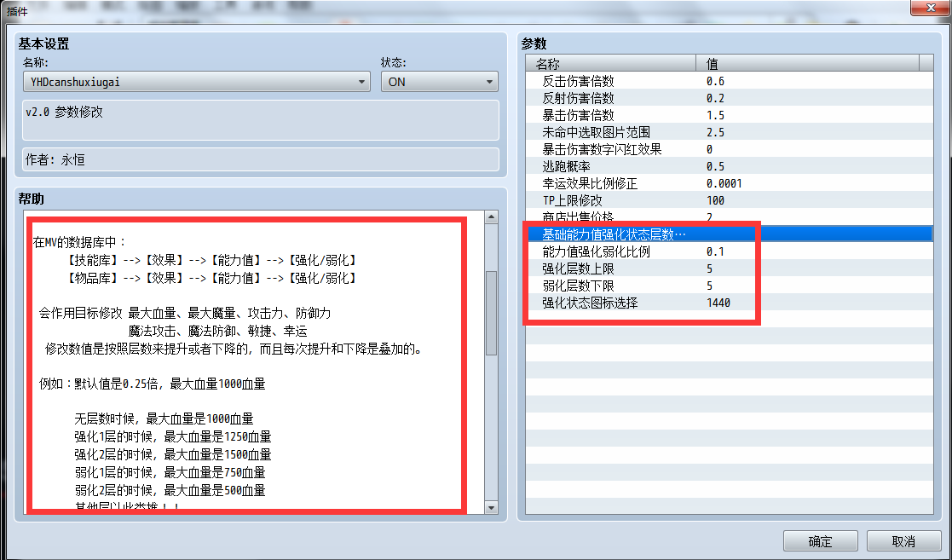Click the author field 作者: 永恒

pos(261,159)
